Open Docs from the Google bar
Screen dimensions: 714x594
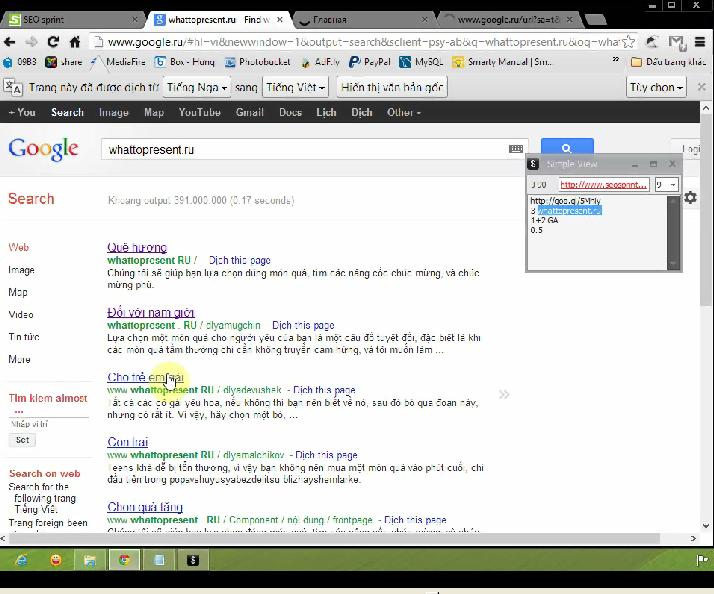point(291,112)
